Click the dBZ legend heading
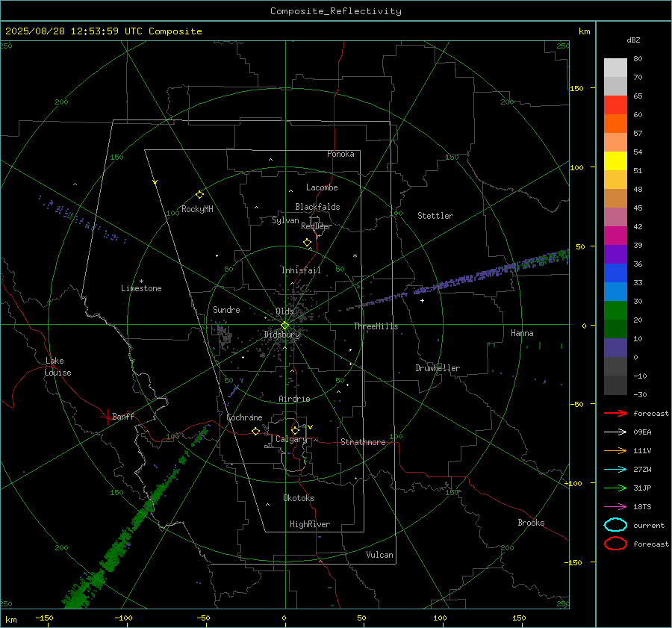672x628 pixels. (633, 40)
